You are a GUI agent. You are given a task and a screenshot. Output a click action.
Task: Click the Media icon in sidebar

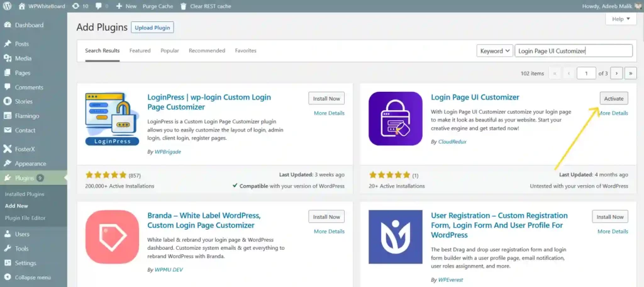point(8,59)
